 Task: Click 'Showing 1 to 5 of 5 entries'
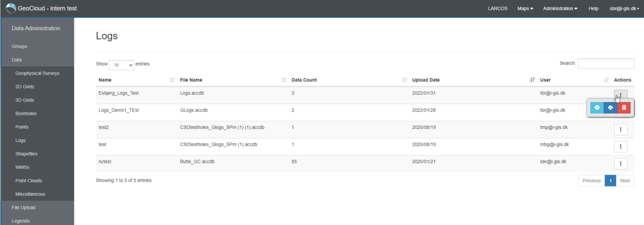[x=124, y=180]
